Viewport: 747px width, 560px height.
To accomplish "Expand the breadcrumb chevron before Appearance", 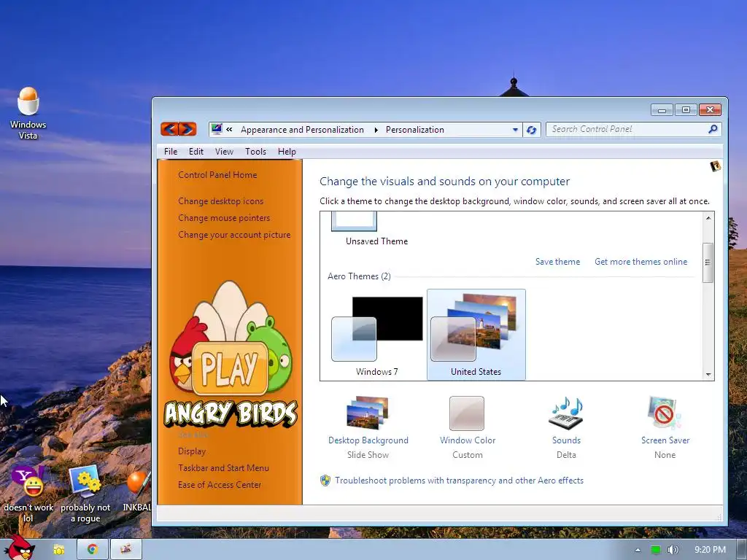I will (x=229, y=130).
